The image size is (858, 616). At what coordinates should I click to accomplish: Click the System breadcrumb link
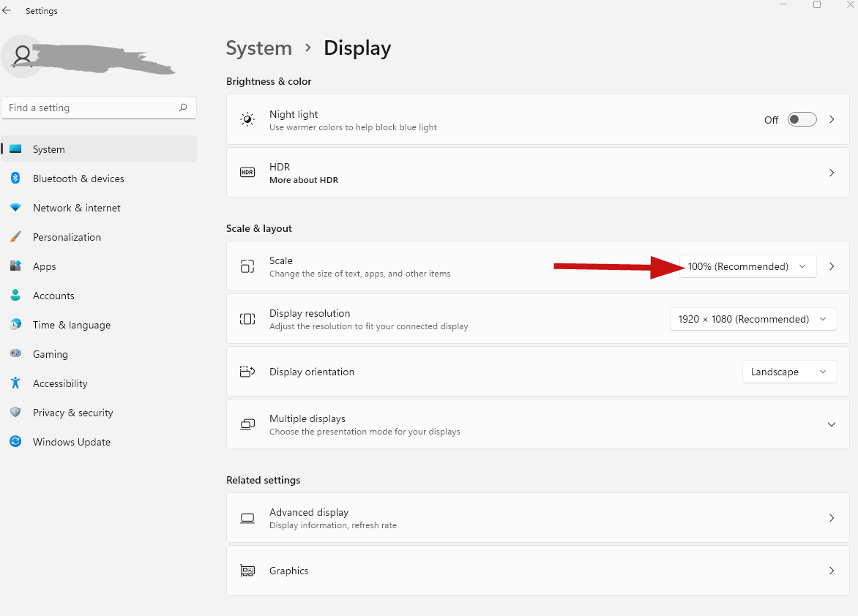tap(259, 48)
